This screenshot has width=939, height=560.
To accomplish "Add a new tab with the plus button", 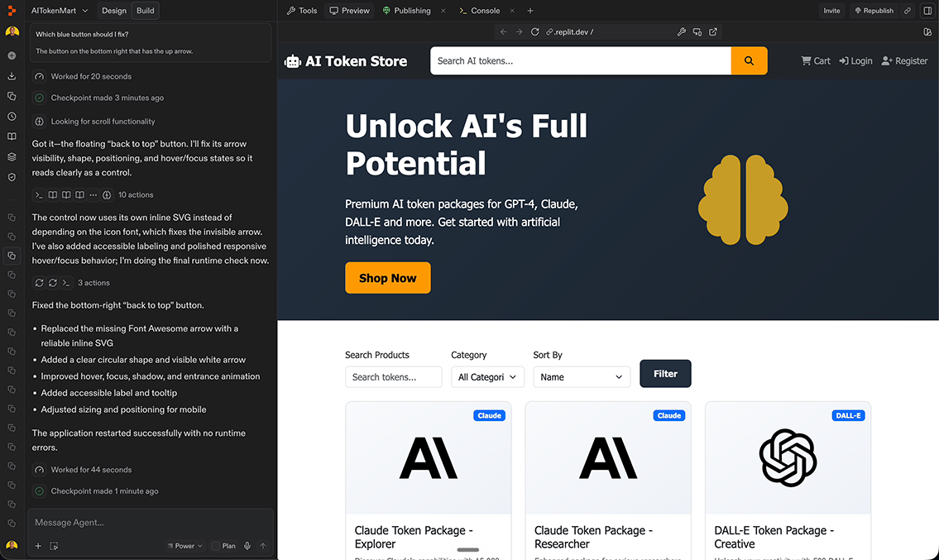I will pyautogui.click(x=530, y=11).
